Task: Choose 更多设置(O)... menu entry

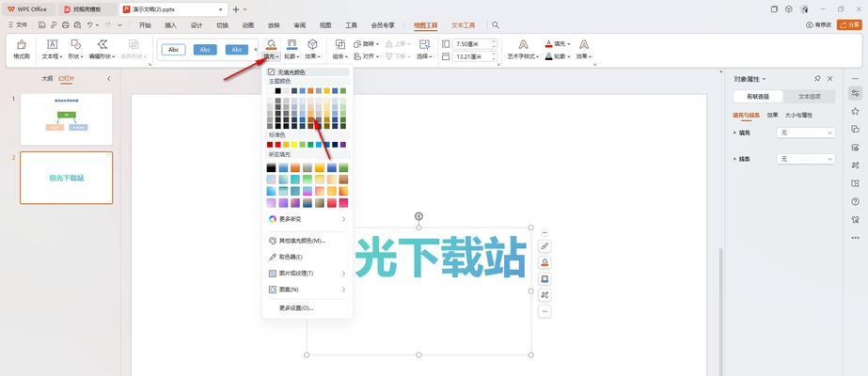Action: point(307,308)
